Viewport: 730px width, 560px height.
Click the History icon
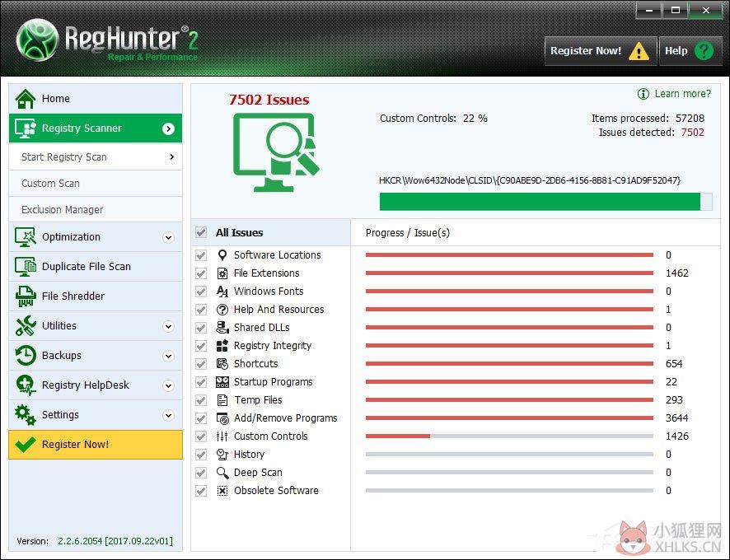tap(222, 455)
